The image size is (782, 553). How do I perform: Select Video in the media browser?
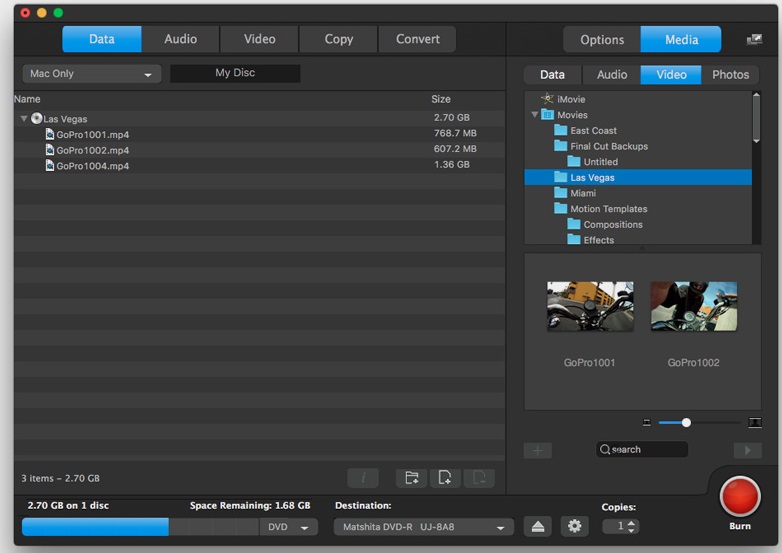[671, 75]
